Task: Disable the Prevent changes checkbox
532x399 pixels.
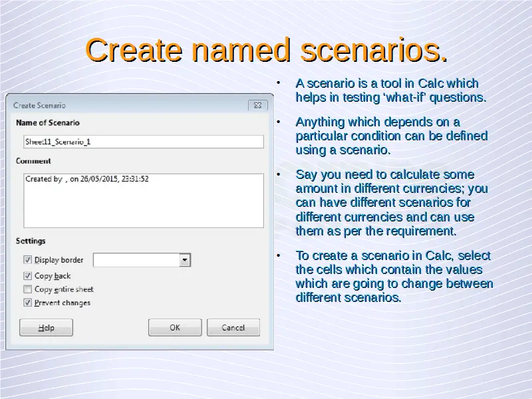Action: pyautogui.click(x=28, y=303)
